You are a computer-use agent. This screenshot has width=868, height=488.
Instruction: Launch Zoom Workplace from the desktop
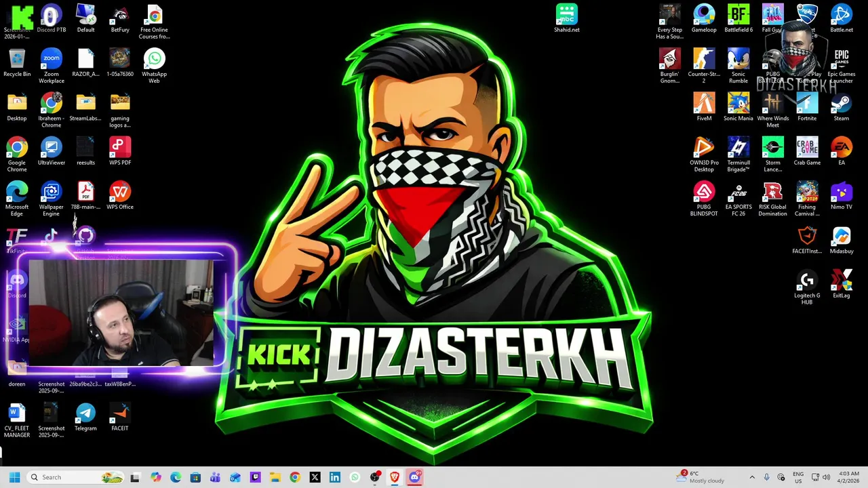click(x=51, y=66)
